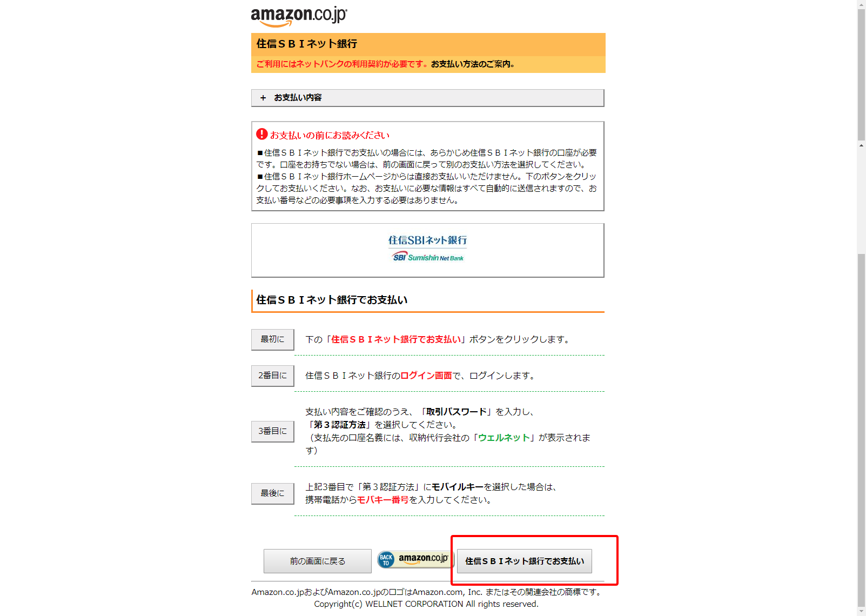This screenshot has width=866, height=616.
Task: Click the お支払い方法のご案内 header text
Action: click(473, 64)
